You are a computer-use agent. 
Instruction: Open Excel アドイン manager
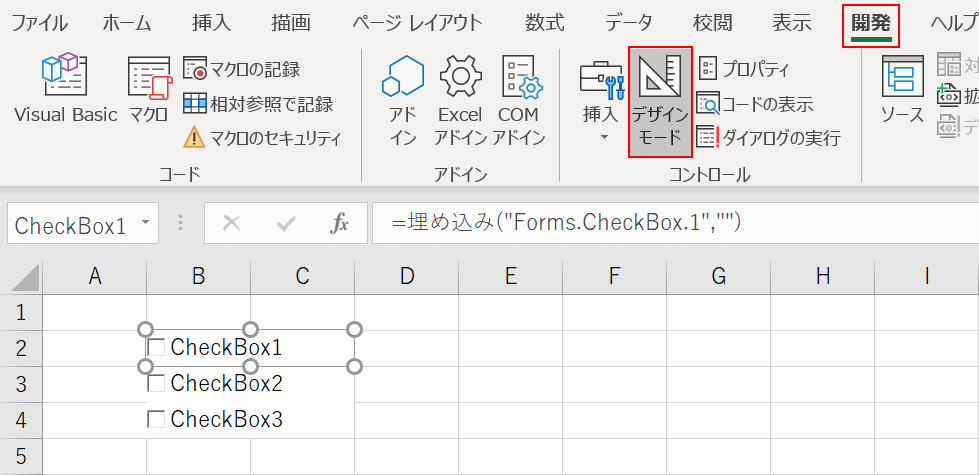tap(460, 100)
